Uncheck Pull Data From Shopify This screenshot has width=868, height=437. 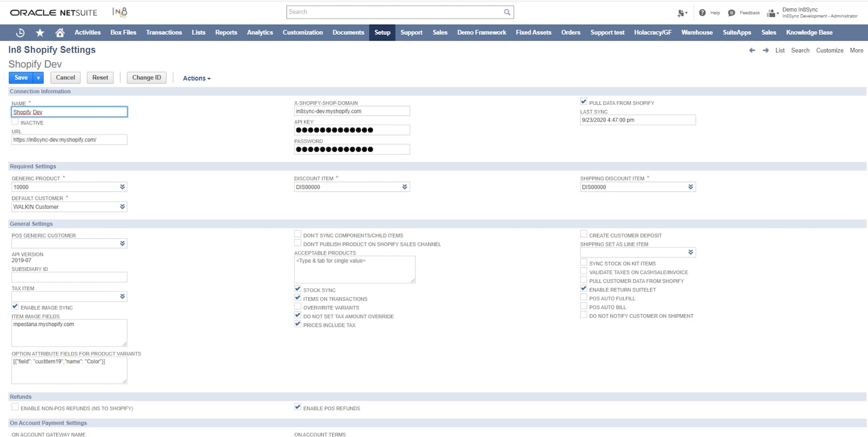(584, 102)
